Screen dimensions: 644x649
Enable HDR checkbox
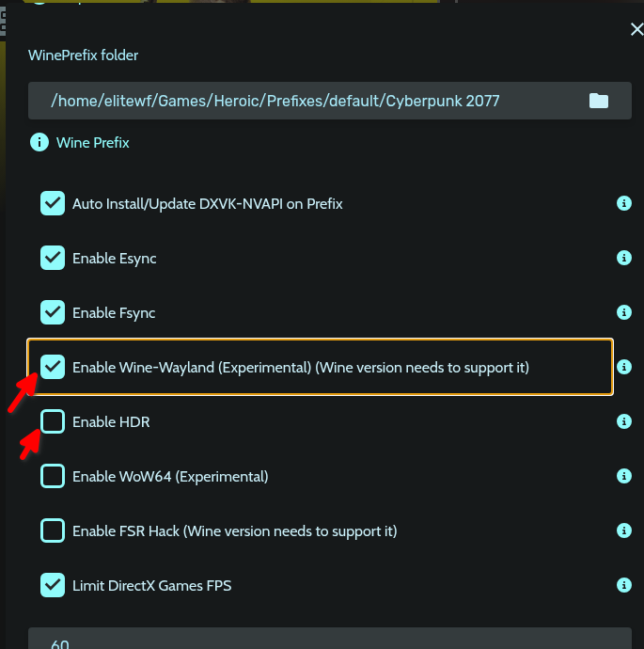tap(53, 421)
